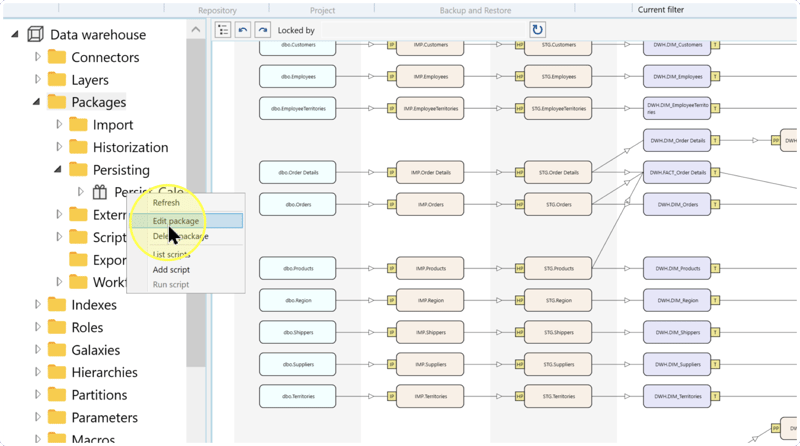Click the IP badge before IMP.Products
Viewport: 800px width, 446px height.
tap(391, 268)
